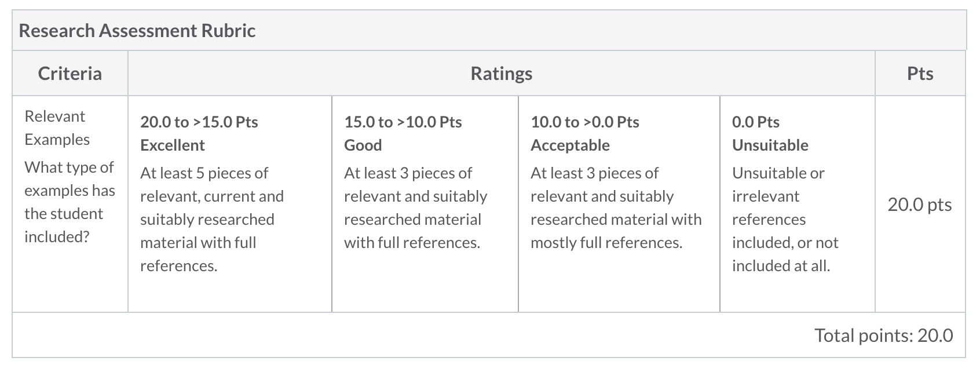Click the Research Assessment Rubric title
This screenshot has width=980, height=372.
tap(137, 30)
